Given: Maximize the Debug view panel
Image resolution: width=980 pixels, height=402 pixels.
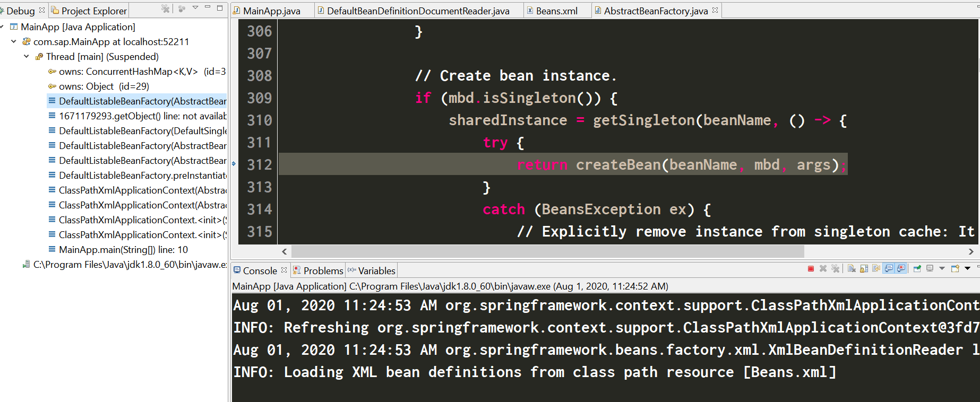Looking at the screenshot, I should pyautogui.click(x=220, y=8).
